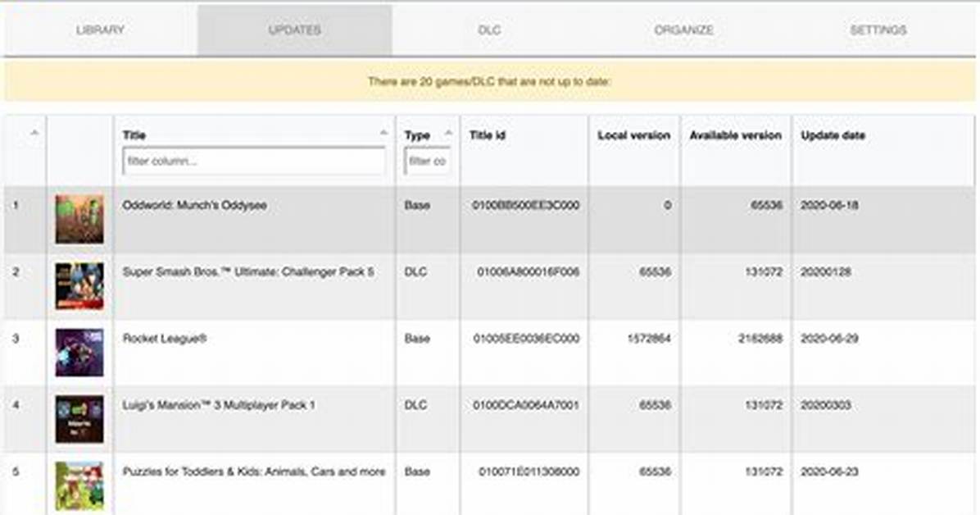This screenshot has height=515, width=980.
Task: Click update date 2020-06-23
Action: click(x=829, y=472)
